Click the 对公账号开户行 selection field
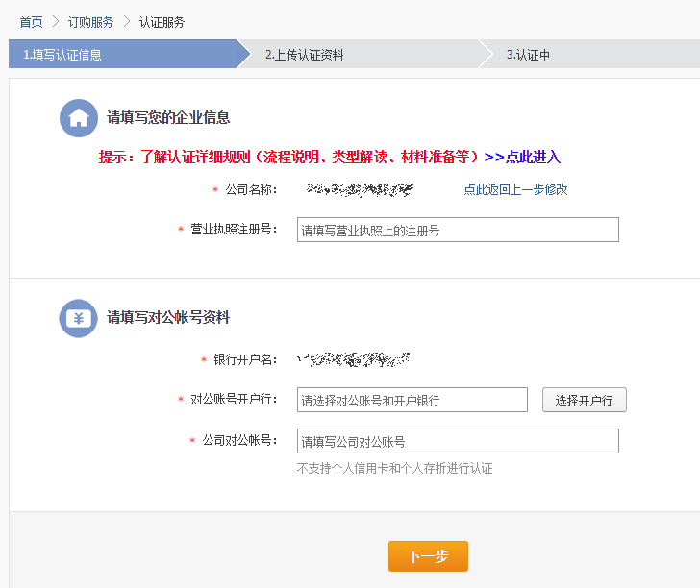This screenshot has width=700, height=588. [412, 400]
